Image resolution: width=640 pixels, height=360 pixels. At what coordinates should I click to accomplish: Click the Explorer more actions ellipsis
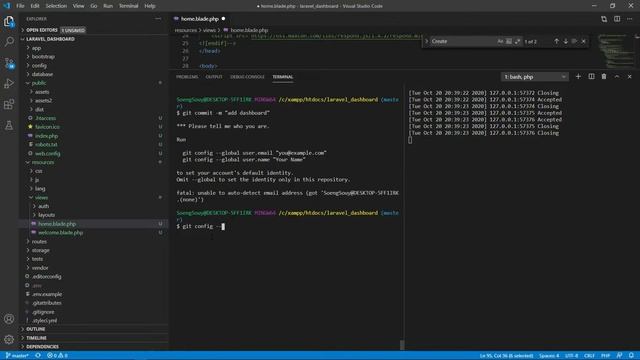[x=158, y=19]
